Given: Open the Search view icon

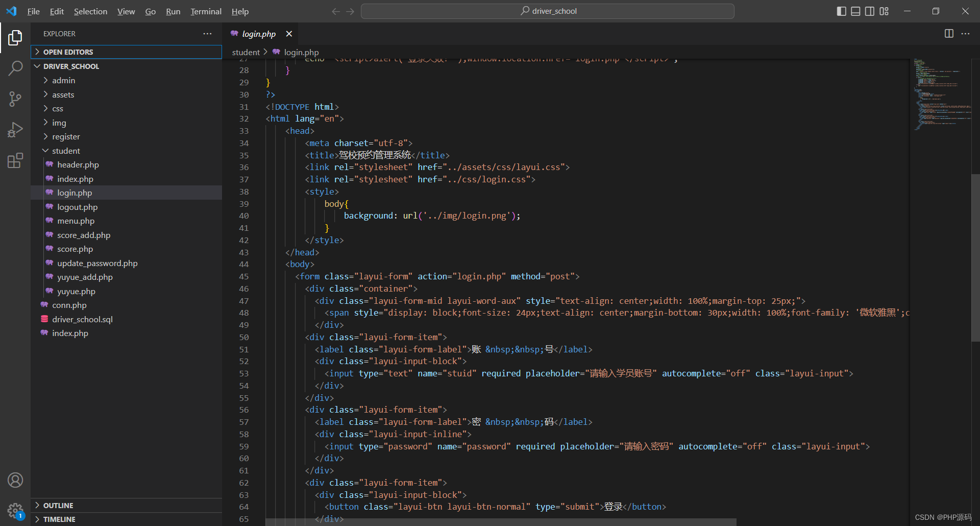Looking at the screenshot, I should 15,68.
